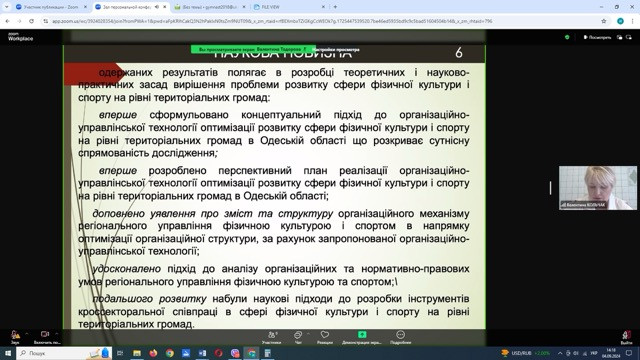The width and height of the screenshot is (640, 360).
Task: Collapse the video panel side handle
Action: [x=550, y=188]
